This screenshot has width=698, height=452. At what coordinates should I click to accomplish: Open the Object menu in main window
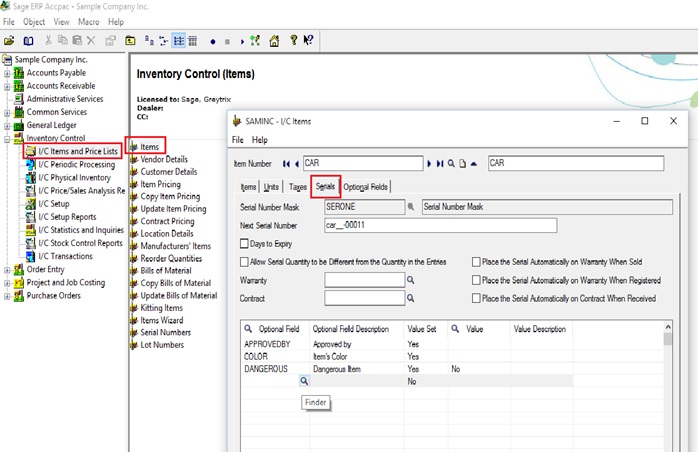[x=34, y=21]
